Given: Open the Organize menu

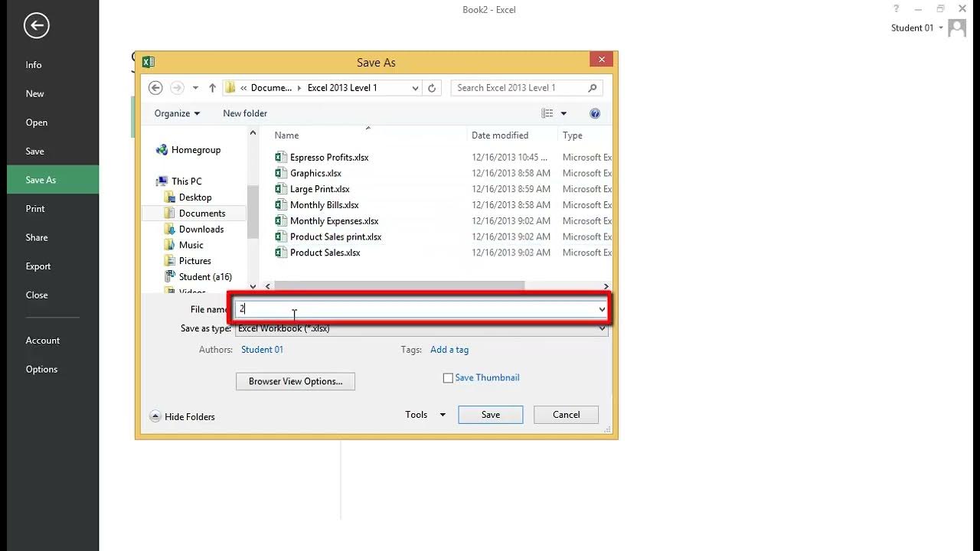Looking at the screenshot, I should click(x=177, y=113).
